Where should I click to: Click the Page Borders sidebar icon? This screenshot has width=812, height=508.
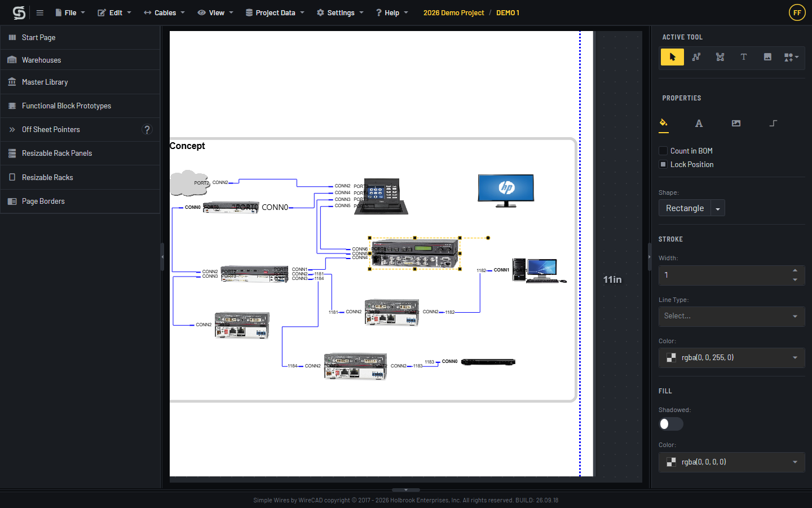point(12,201)
